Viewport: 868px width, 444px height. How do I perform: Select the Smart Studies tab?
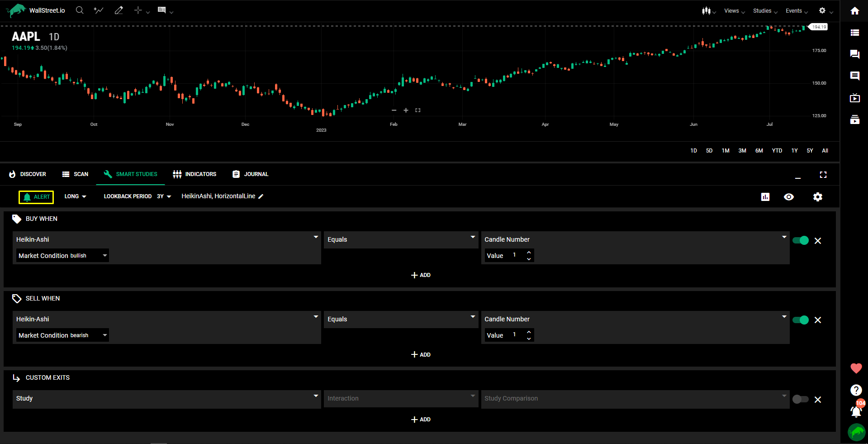click(131, 174)
